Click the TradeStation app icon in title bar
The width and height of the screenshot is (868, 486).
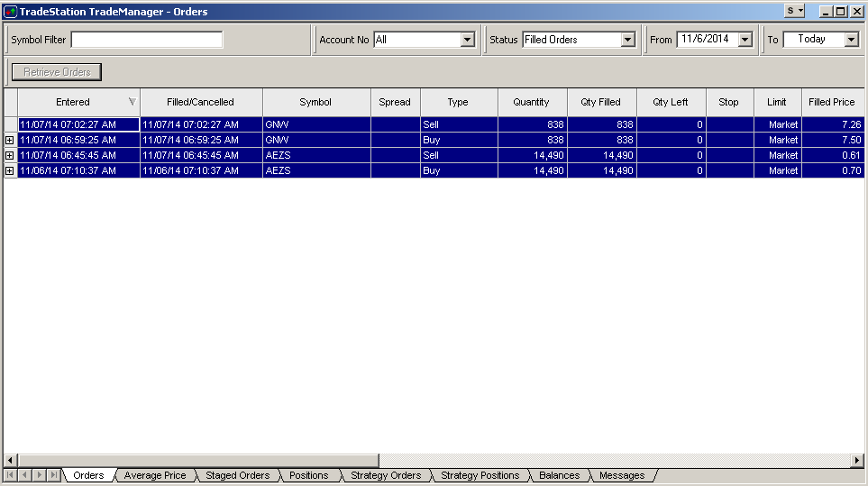[x=10, y=12]
